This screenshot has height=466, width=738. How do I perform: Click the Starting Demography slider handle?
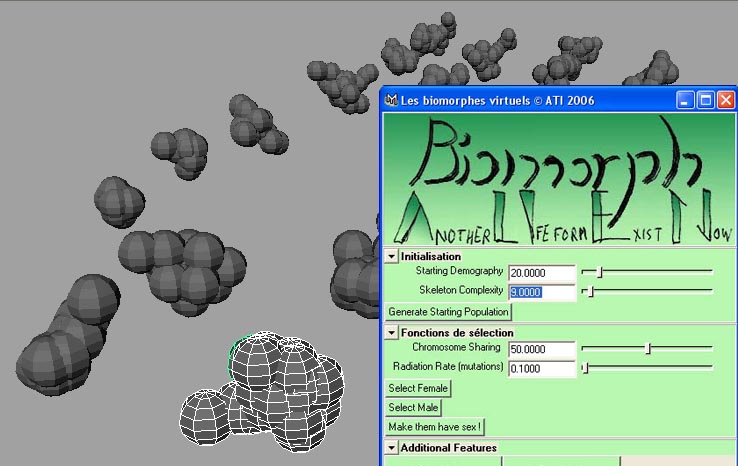599,272
